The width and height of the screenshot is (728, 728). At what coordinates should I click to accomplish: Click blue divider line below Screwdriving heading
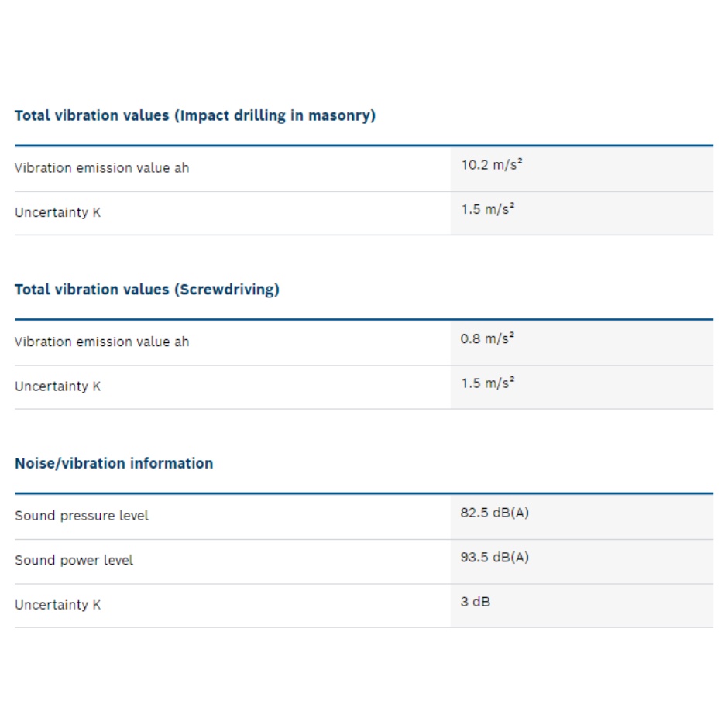[364, 319]
